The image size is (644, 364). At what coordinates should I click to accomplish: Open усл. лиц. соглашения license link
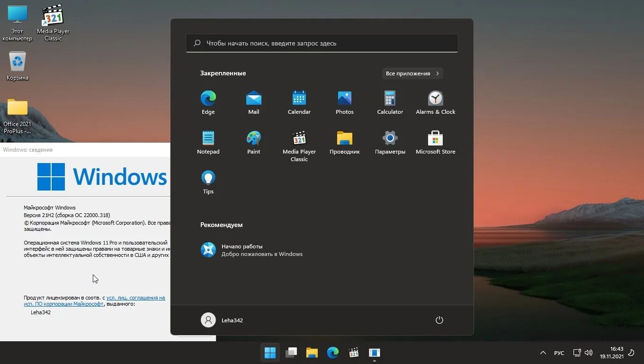[94, 301]
